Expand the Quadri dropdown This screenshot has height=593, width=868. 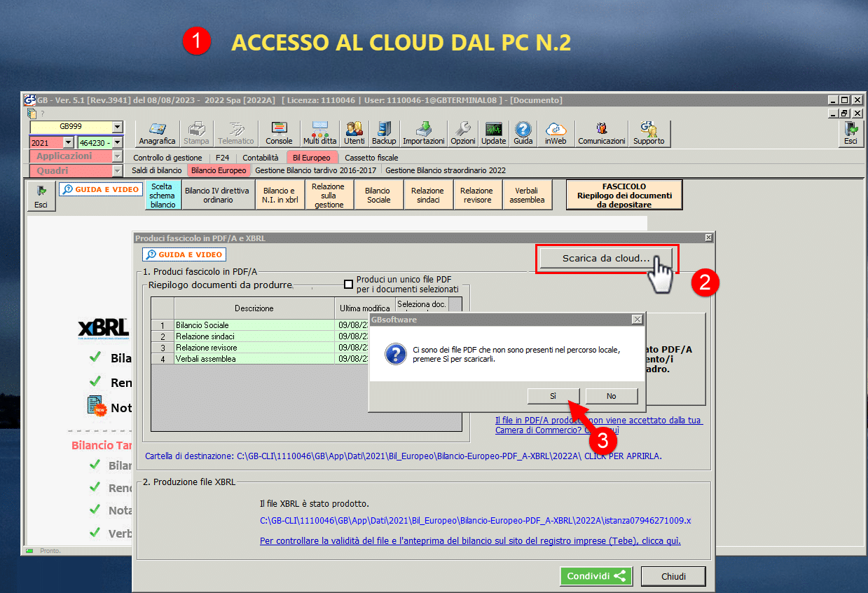pos(117,170)
